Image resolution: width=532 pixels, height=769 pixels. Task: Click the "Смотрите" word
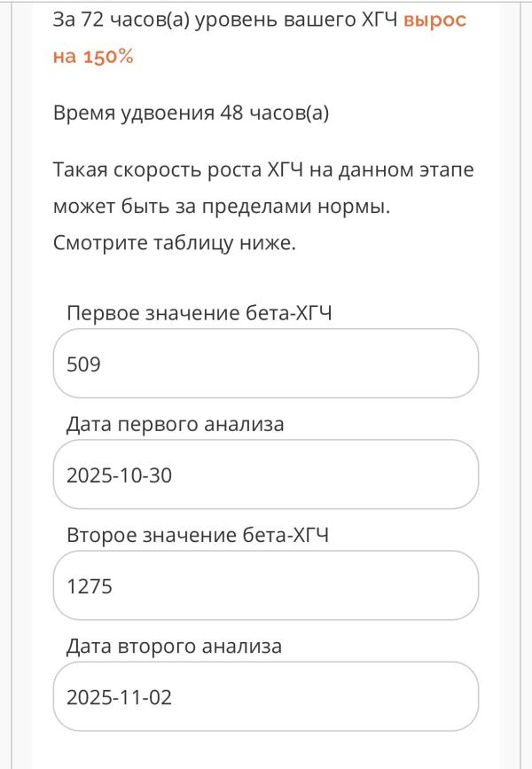[x=96, y=242]
